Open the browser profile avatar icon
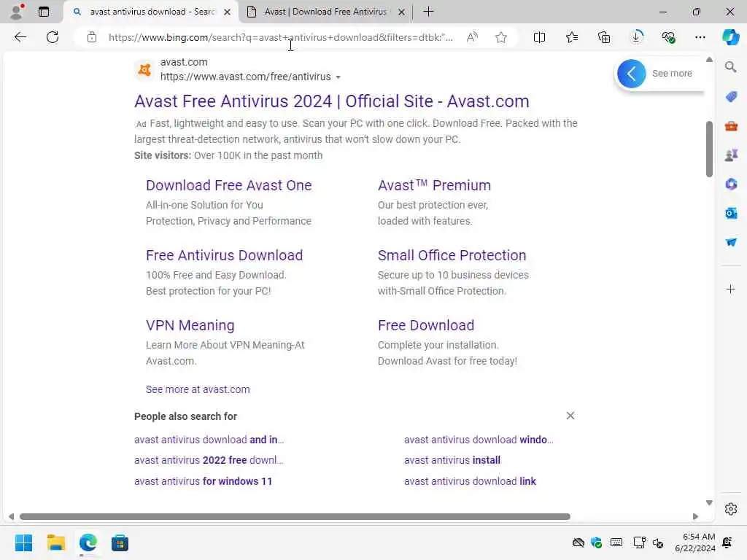The image size is (747, 560). (x=17, y=12)
